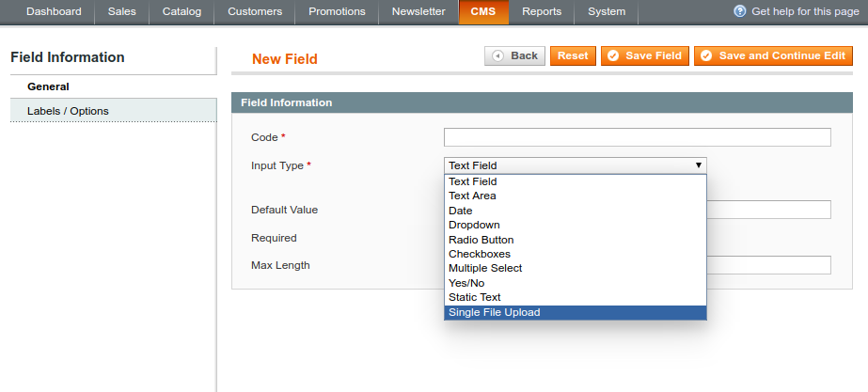Click the help question mark icon

740,11
